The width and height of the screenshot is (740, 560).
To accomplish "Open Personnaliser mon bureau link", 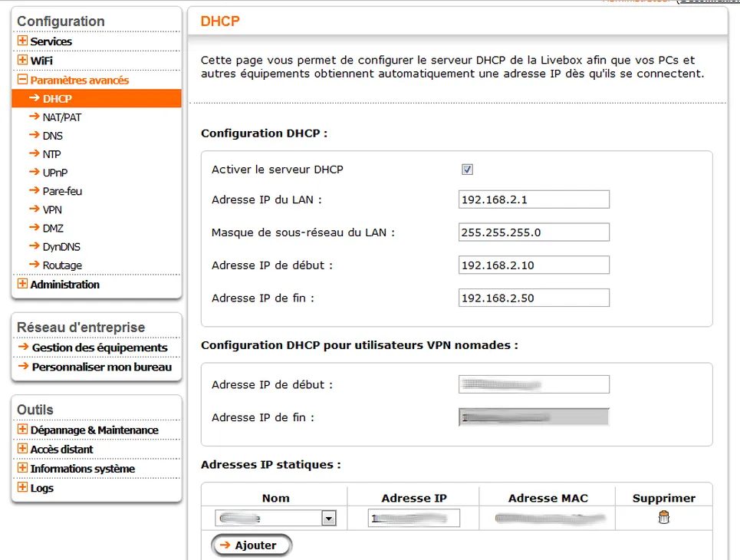I will [101, 367].
